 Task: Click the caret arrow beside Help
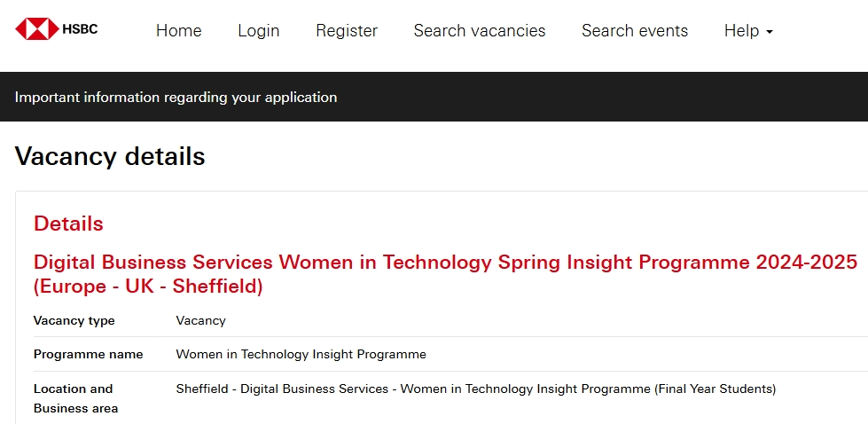[769, 32]
